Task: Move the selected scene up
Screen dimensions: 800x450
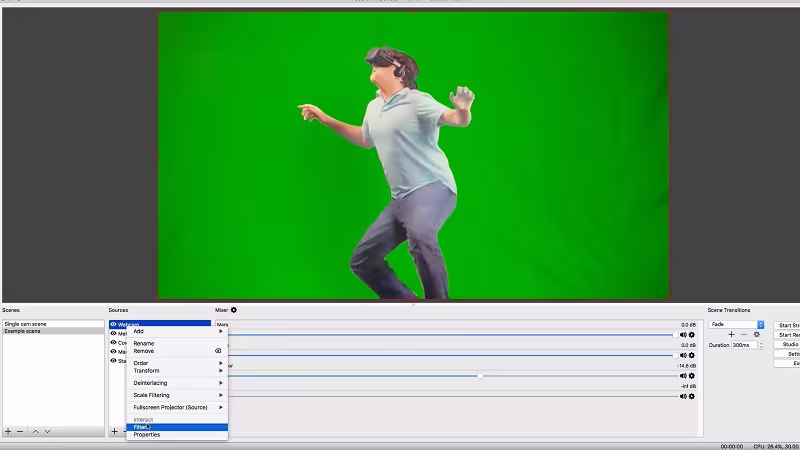Action: coord(36,431)
